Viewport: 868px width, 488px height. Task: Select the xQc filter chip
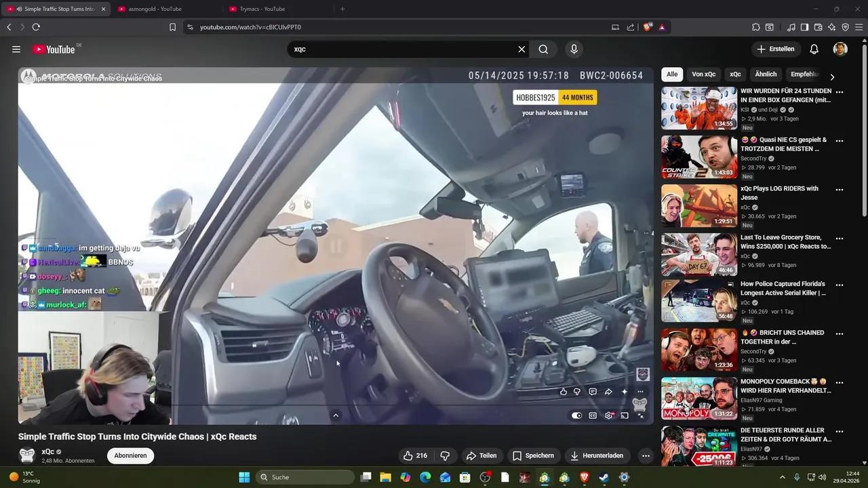pyautogui.click(x=735, y=75)
